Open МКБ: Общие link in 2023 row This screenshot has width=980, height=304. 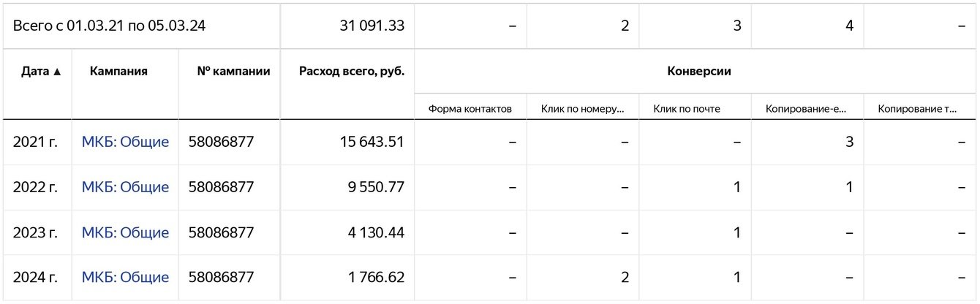point(125,232)
